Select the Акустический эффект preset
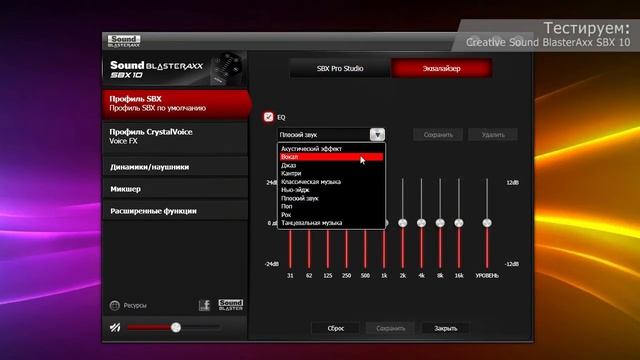The height and width of the screenshot is (360, 640). tap(331, 149)
